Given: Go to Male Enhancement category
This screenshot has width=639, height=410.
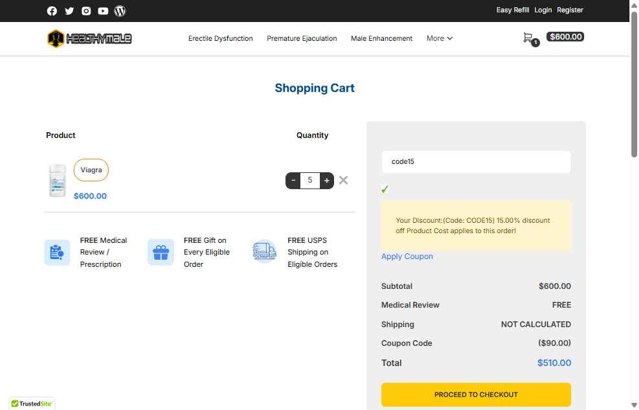Looking at the screenshot, I should pos(381,38).
